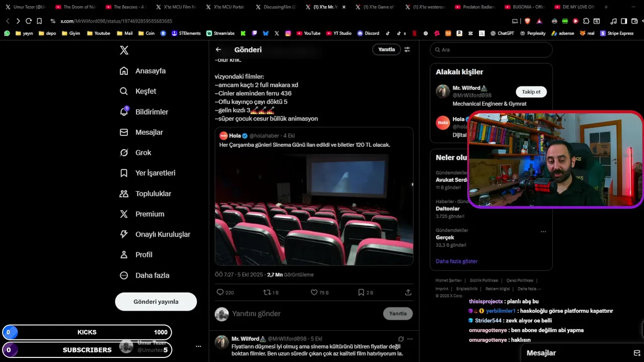Open the quoted Hola cinema image
Viewport: 644px width, 362px height.
pos(314,209)
